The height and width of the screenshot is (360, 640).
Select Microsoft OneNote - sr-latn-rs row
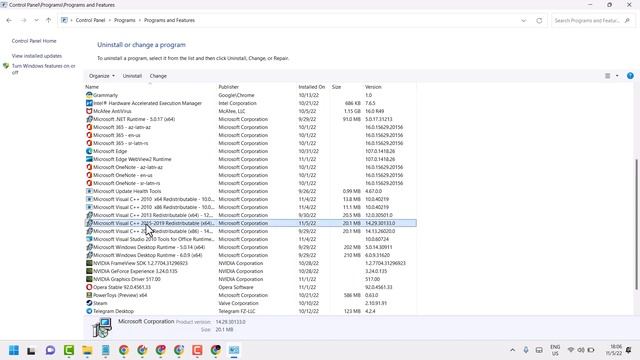(x=250, y=183)
